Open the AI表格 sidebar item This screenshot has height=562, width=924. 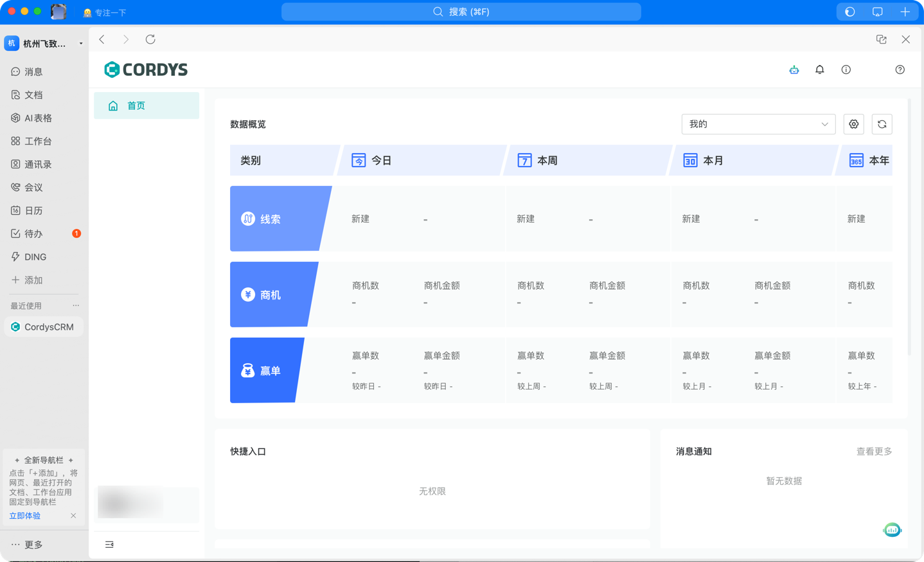tap(37, 118)
